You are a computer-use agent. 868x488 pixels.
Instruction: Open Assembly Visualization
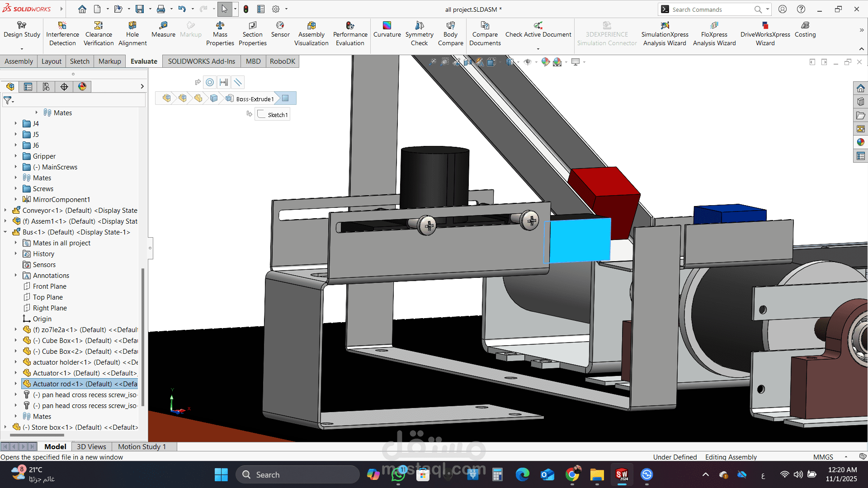click(x=311, y=33)
